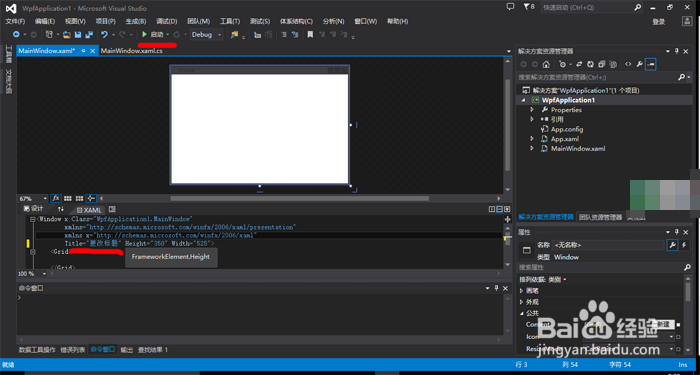This screenshot has width=700, height=375.
Task: Switch to the MainWindow.xaml.cs tab
Action: (x=132, y=51)
